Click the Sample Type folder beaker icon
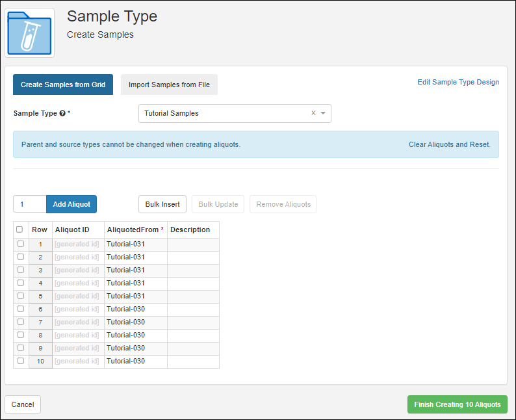 [29, 33]
